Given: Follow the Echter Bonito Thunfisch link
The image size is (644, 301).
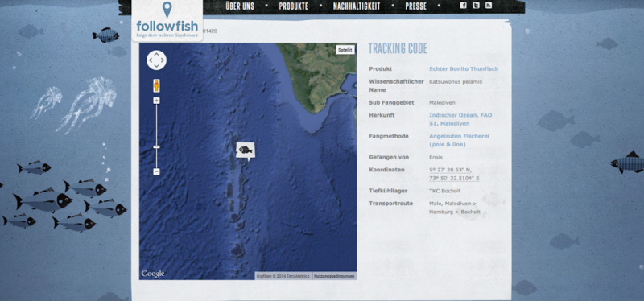Looking at the screenshot, I should 464,69.
